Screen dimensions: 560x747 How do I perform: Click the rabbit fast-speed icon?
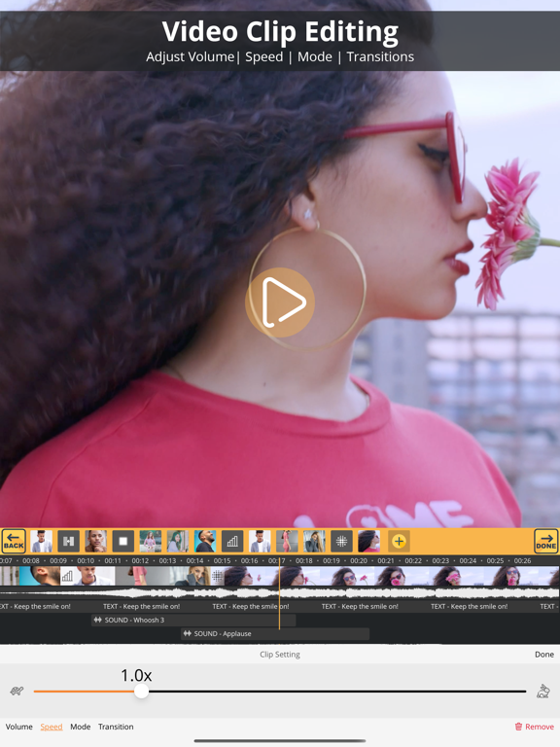tap(542, 691)
